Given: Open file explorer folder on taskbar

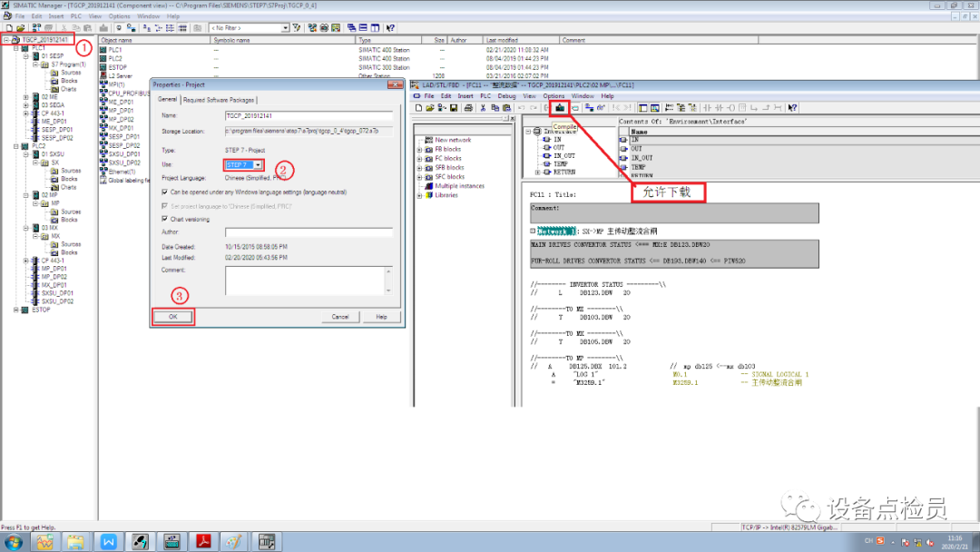Looking at the screenshot, I should pyautogui.click(x=75, y=542).
